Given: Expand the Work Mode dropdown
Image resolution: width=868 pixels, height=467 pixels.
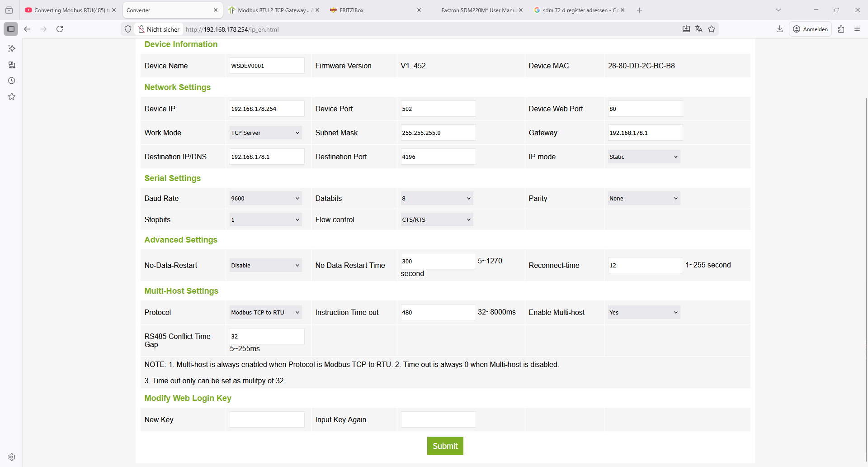Looking at the screenshot, I should pyautogui.click(x=265, y=133).
